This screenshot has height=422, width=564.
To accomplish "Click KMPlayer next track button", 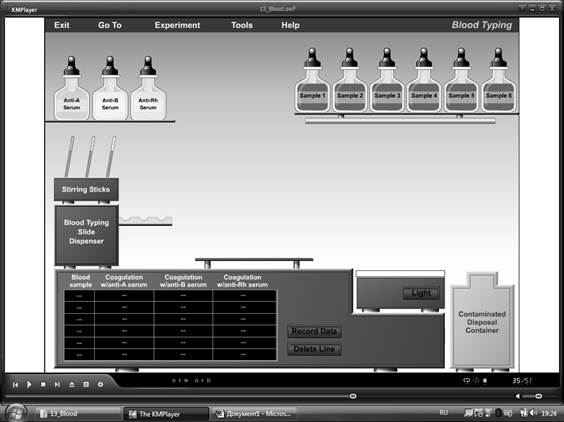I will click(57, 385).
